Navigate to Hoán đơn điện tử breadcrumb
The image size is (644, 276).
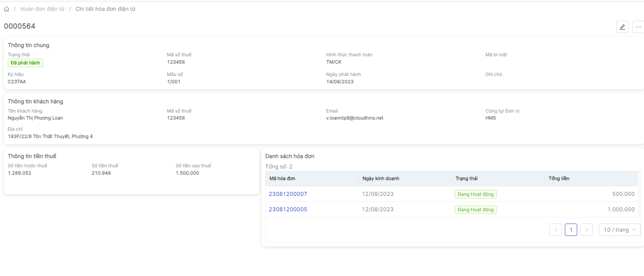click(x=42, y=9)
